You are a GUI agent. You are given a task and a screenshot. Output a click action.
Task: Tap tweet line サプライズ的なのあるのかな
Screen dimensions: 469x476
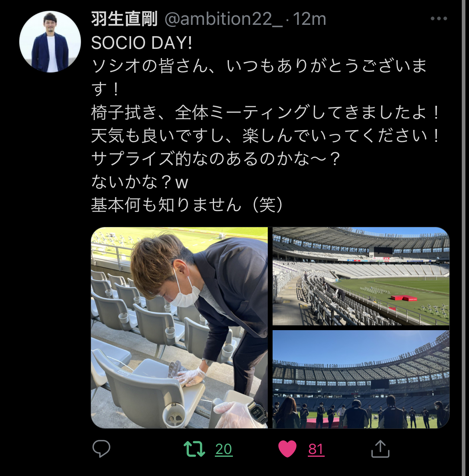pos(216,158)
